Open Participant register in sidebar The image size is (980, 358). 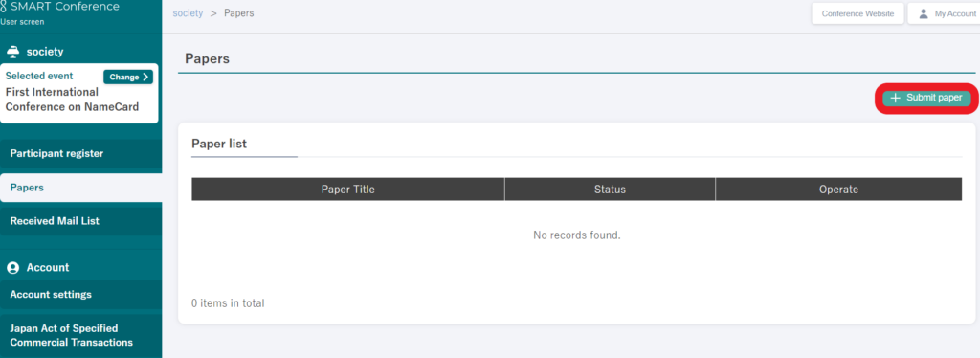80,153
